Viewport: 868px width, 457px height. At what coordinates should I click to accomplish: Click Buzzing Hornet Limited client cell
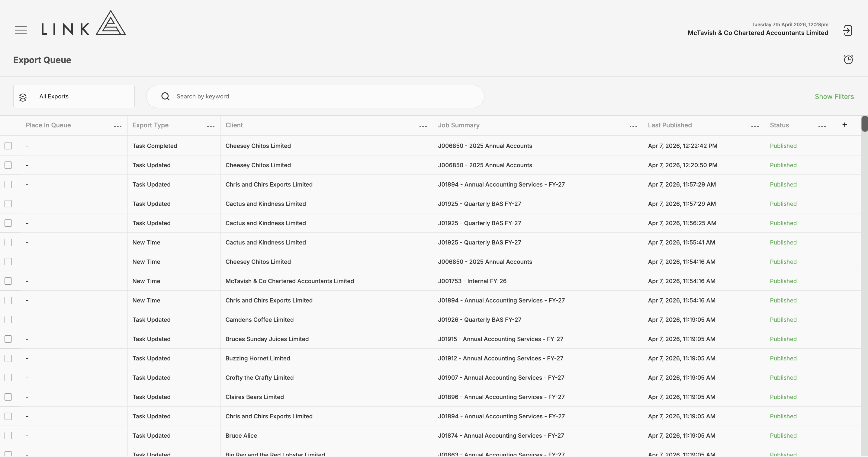click(x=257, y=358)
